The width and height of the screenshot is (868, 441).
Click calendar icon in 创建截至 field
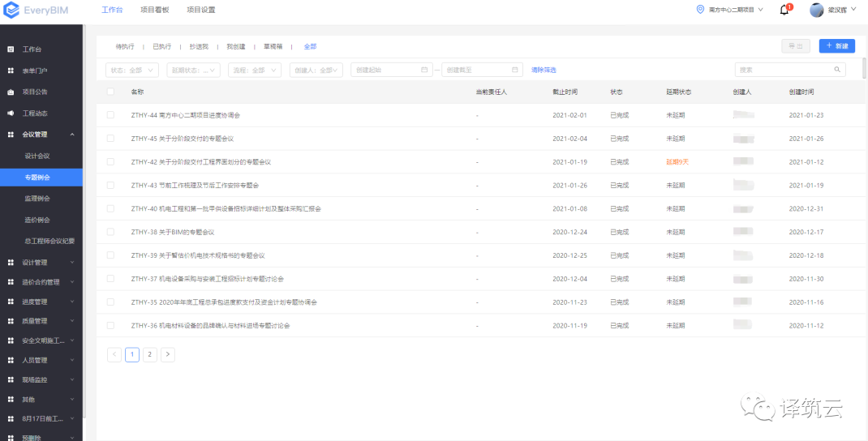click(514, 70)
